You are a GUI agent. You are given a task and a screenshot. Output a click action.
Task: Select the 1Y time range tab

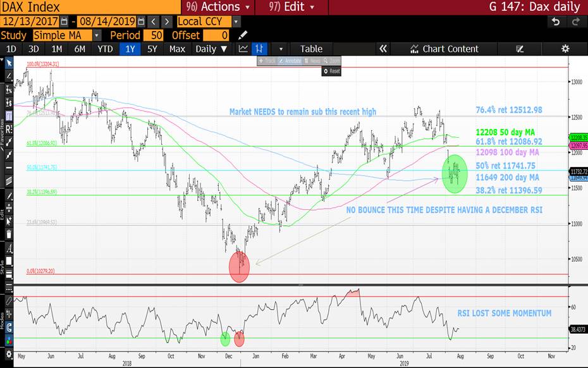coord(130,49)
